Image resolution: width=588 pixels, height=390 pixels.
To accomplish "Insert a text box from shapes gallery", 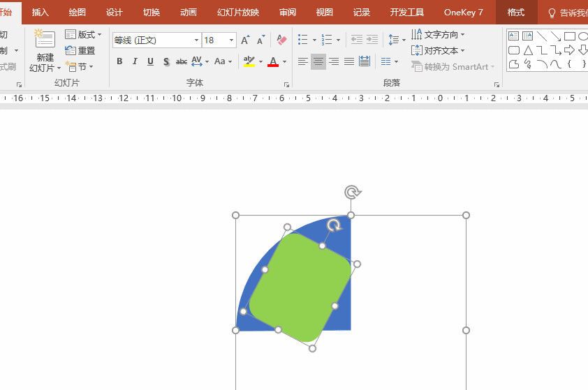I will click(x=513, y=36).
